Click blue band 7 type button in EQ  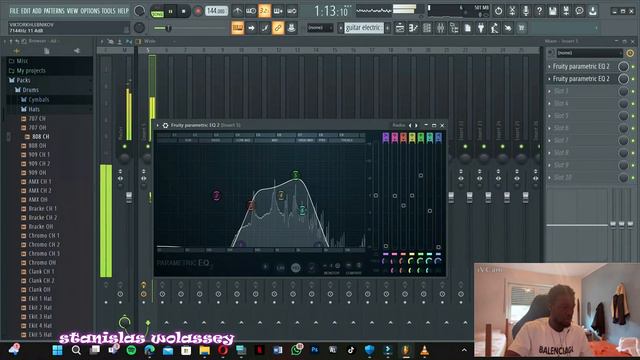[438, 138]
